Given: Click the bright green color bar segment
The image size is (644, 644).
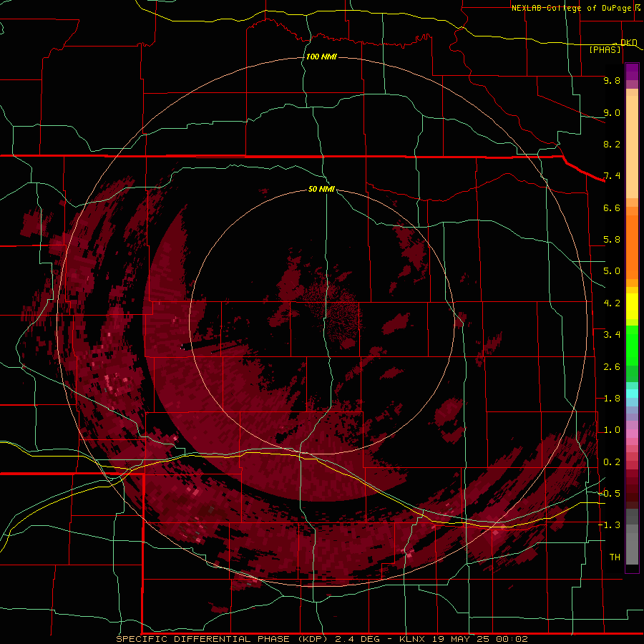Looking at the screenshot, I should click(632, 344).
